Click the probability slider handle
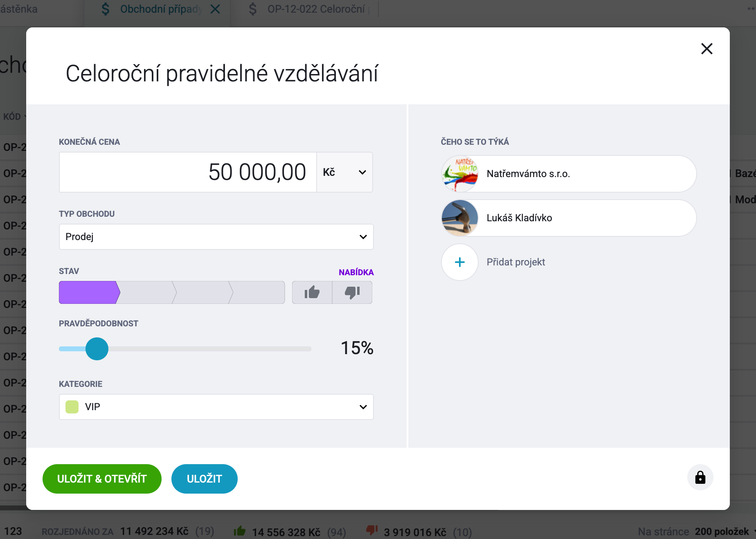 (97, 349)
